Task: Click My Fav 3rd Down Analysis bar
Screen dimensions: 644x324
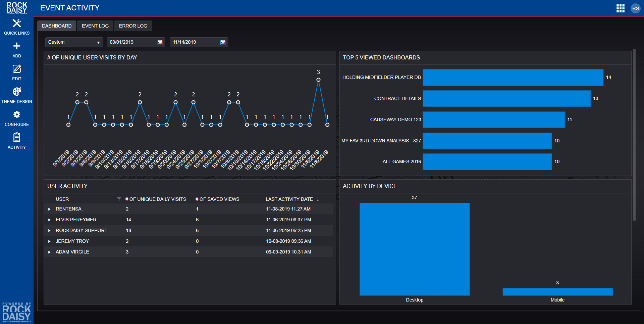Action: point(487,141)
